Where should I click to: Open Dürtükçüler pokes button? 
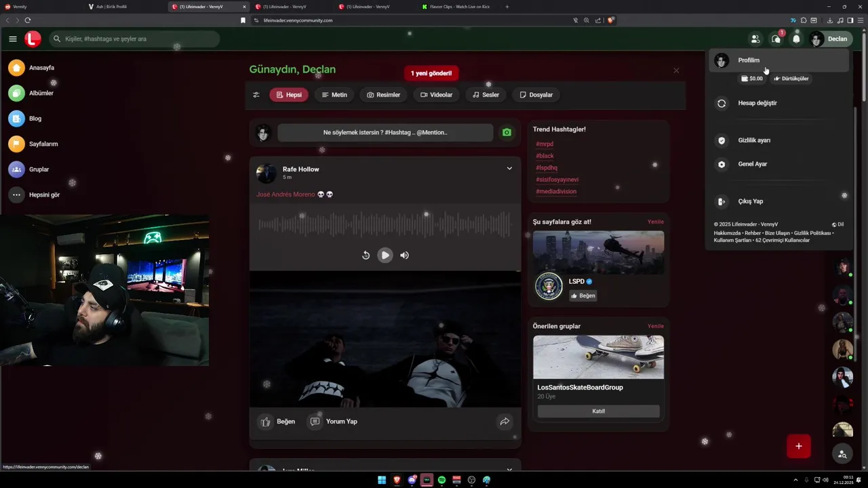[x=791, y=79]
